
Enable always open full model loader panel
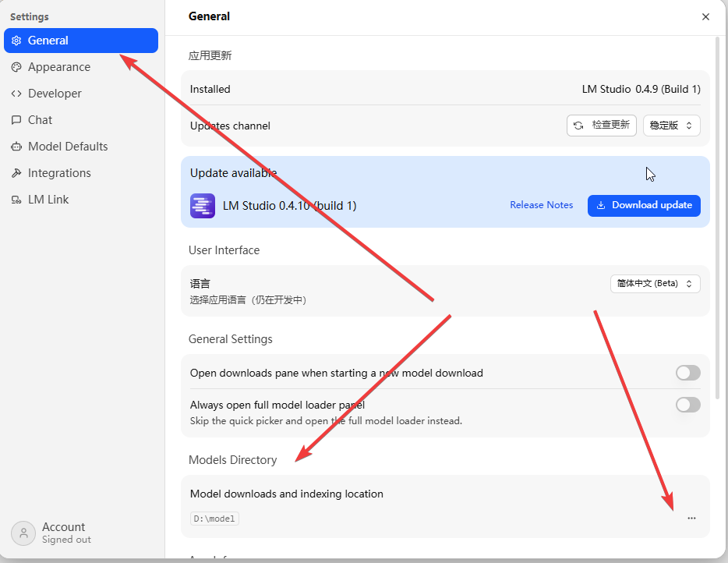[687, 405]
